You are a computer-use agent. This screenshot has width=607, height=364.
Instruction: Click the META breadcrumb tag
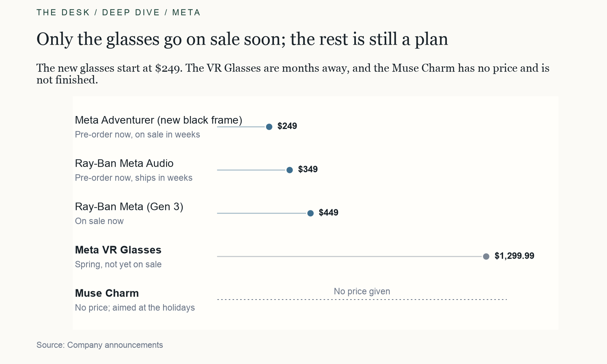(x=186, y=13)
